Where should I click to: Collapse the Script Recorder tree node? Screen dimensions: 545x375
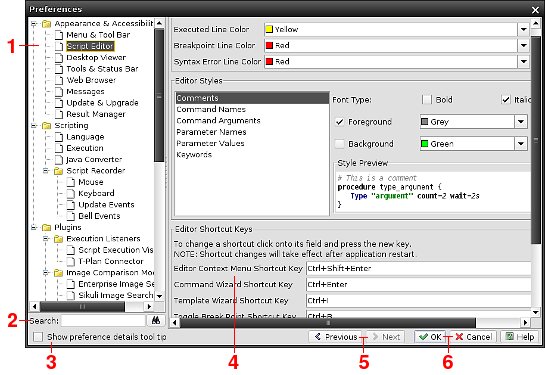tap(46, 171)
